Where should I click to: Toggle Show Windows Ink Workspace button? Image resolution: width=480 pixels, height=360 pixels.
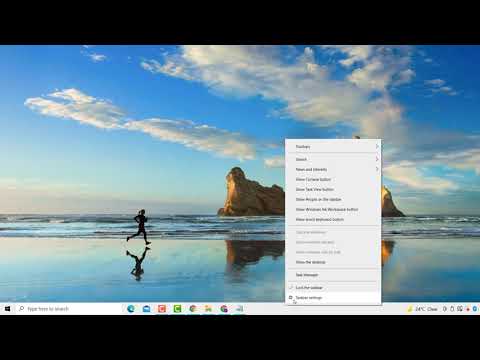333,209
